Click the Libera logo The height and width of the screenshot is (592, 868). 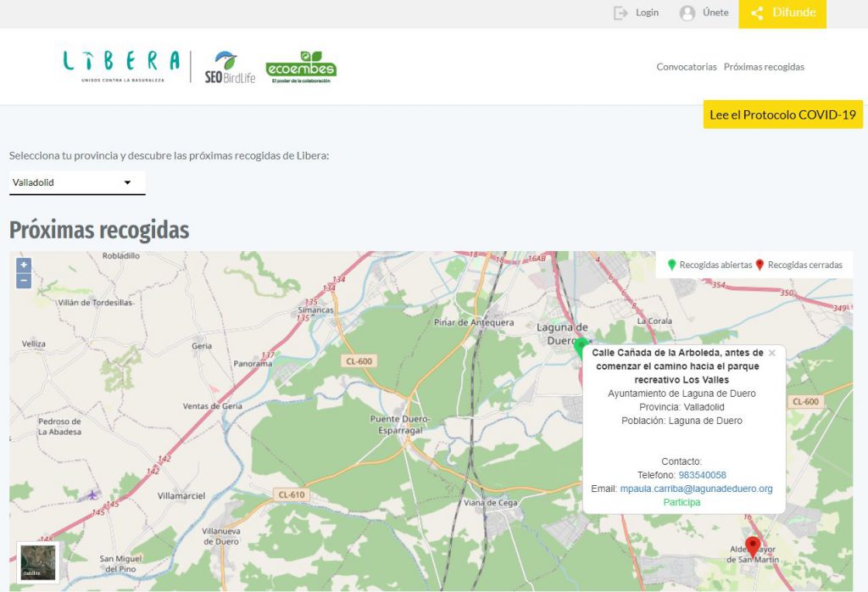point(121,64)
